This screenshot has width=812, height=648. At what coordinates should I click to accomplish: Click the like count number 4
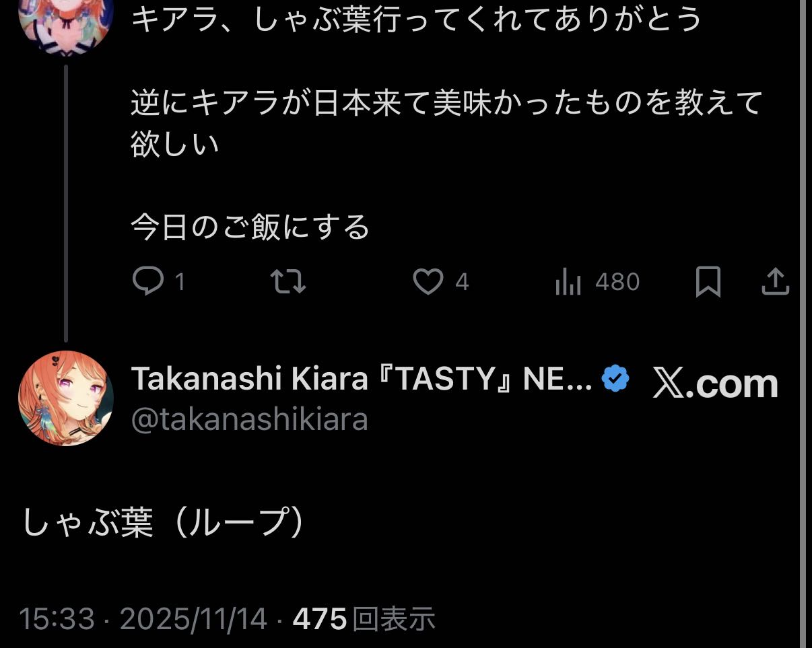coord(462,282)
